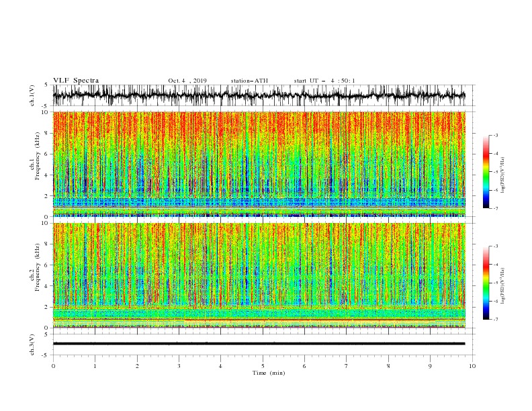532x411 pixels.
Task: Click the "station=ATH" label
Action: click(x=249, y=81)
